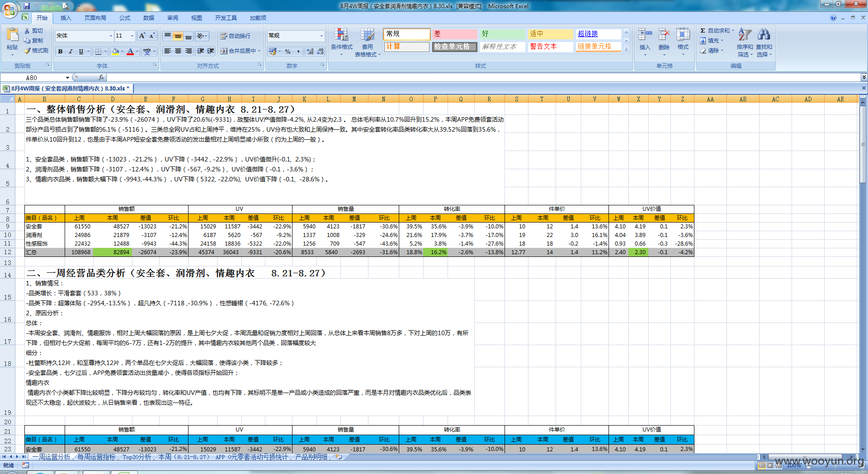Screen dimensions: 868x474
Task: Open the 每周运营指标 sheet tab
Action: [96, 457]
